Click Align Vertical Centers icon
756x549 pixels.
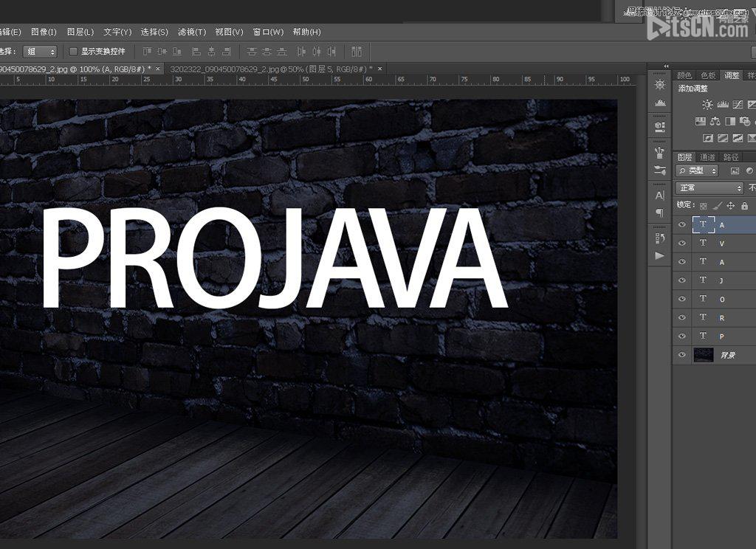162,51
